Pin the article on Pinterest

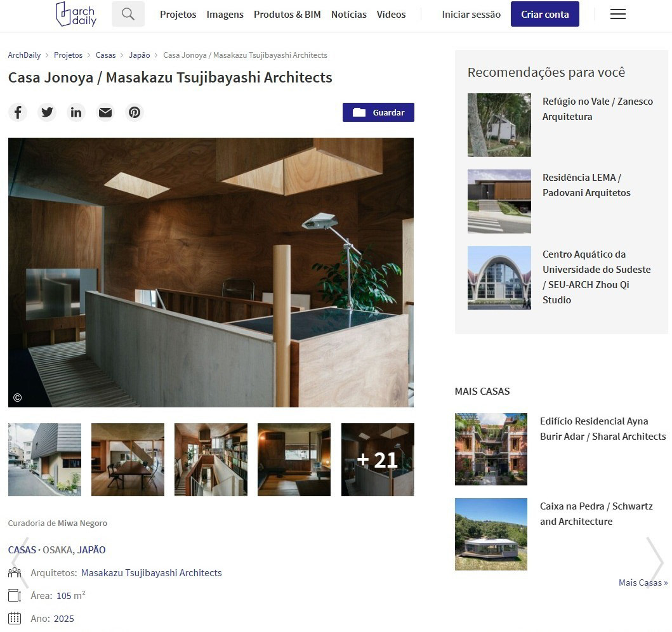(x=135, y=112)
